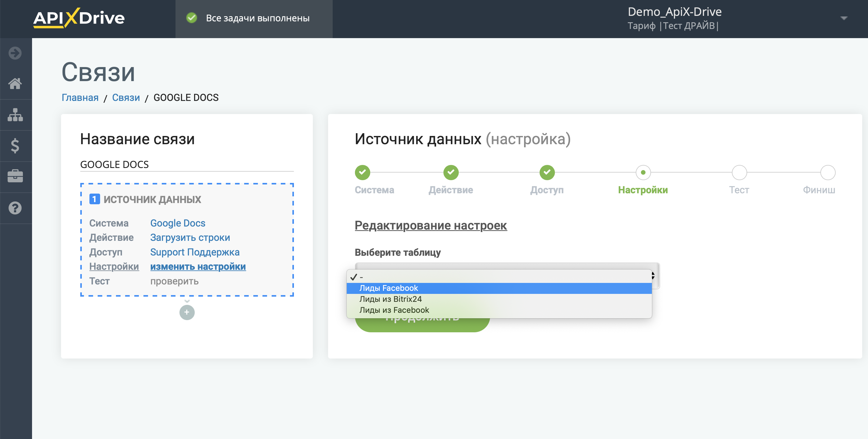Choose Лиды из Facebook option
868x439 pixels.
coord(499,310)
